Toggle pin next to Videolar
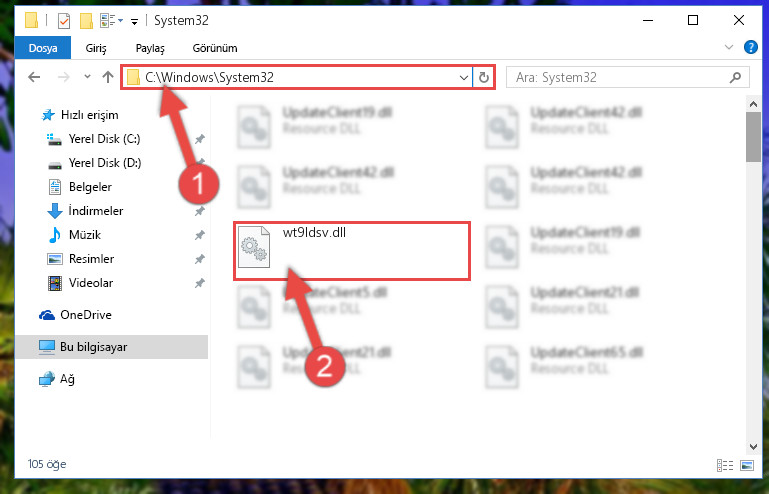 (200, 283)
